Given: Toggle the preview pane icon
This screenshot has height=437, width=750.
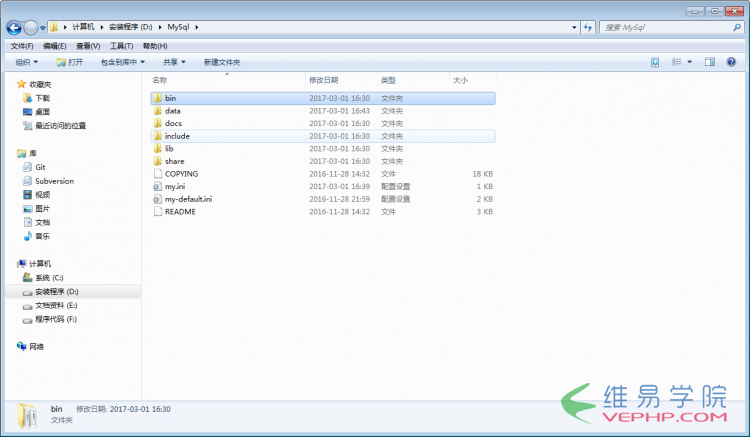Looking at the screenshot, I should point(710,62).
